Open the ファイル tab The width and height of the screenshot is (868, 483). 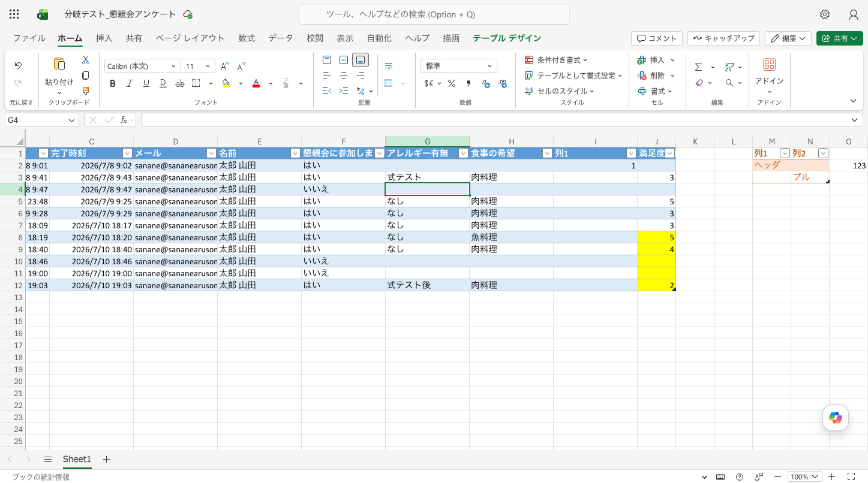click(x=29, y=38)
